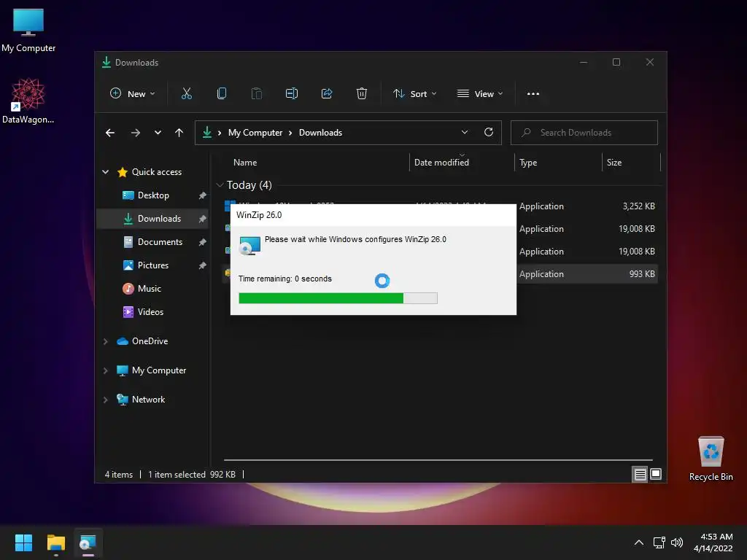Open File Explorer from the taskbar
This screenshot has height=560, width=747.
[55, 542]
